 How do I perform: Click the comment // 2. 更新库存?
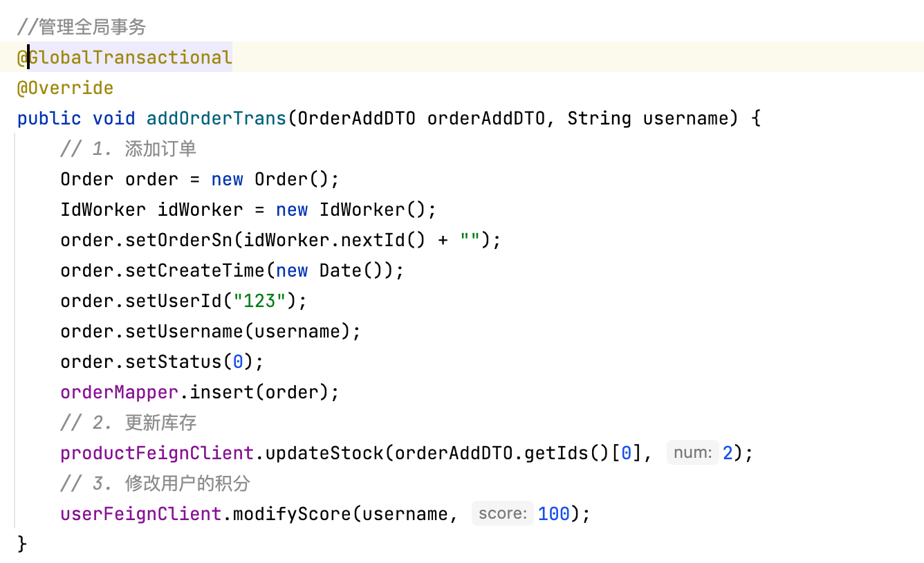[x=129, y=423]
